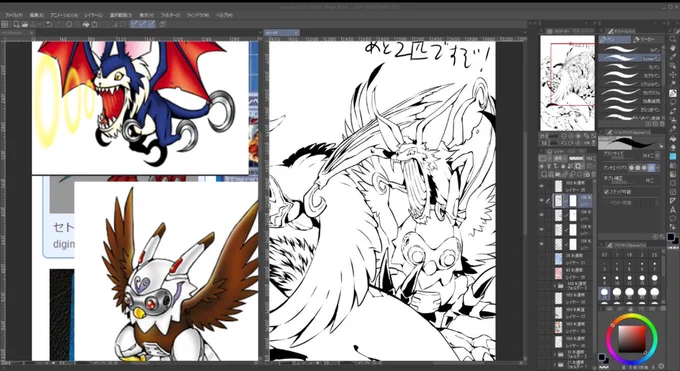Select the Text 'A' tool

click(x=673, y=210)
